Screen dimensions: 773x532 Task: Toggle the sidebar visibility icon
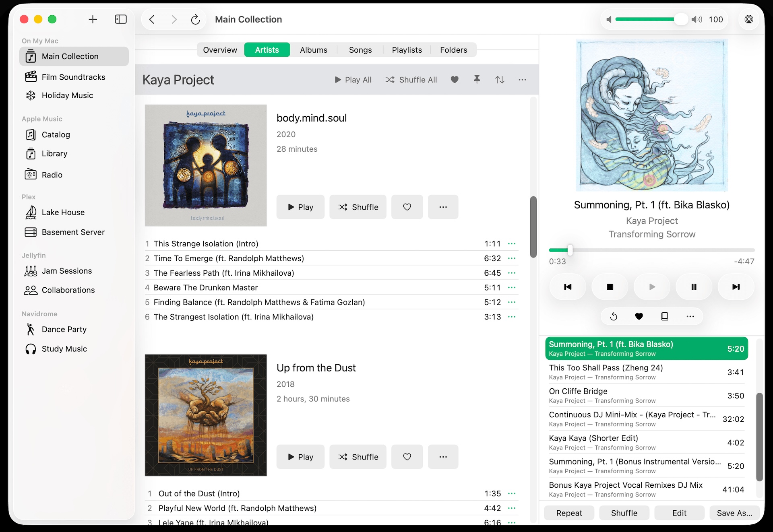click(x=120, y=19)
